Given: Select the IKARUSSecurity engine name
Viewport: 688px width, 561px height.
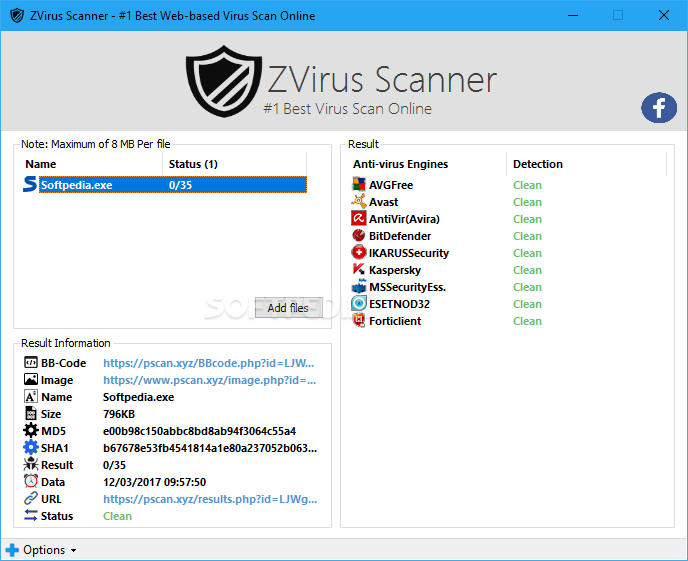Looking at the screenshot, I should (408, 253).
